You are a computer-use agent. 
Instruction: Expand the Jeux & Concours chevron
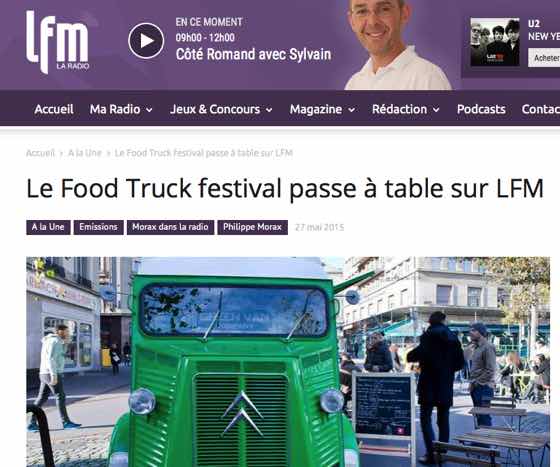click(x=269, y=110)
